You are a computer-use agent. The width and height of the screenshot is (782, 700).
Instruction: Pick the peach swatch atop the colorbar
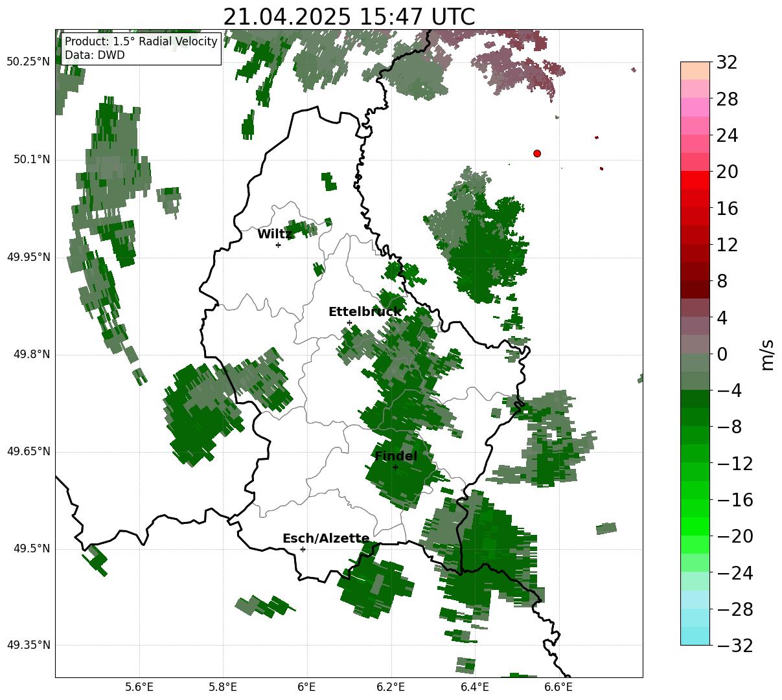click(695, 71)
